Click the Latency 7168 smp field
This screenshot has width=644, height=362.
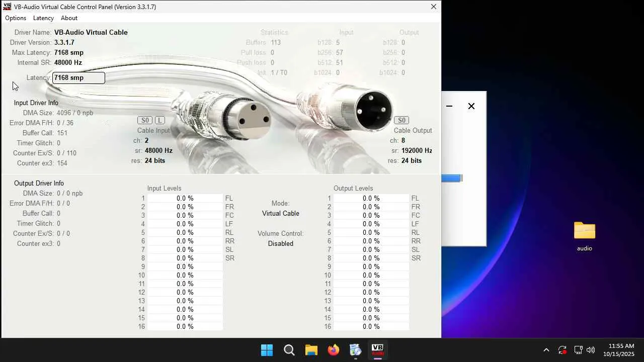[78, 78]
